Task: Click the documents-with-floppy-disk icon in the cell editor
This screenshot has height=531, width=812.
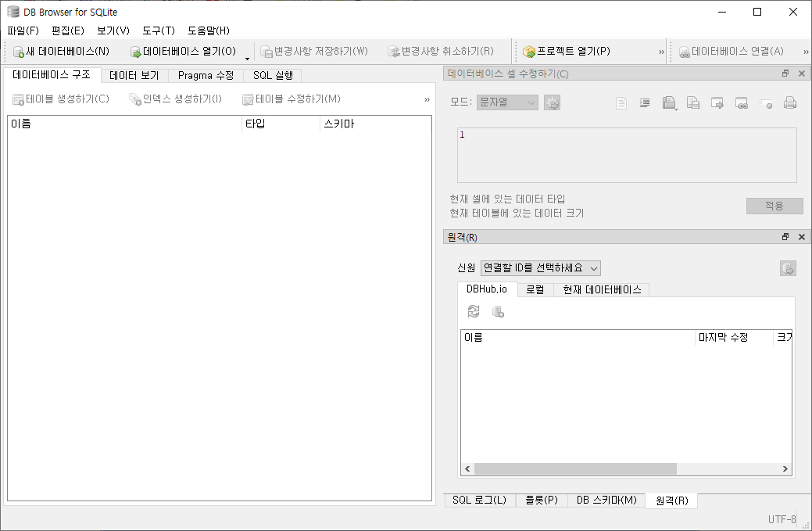Action: 693,103
